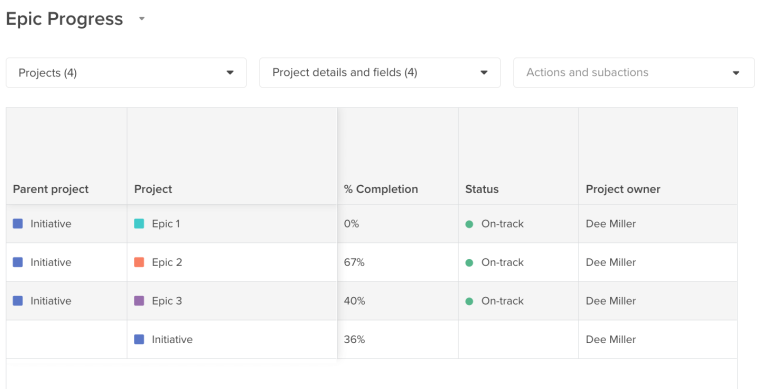This screenshot has height=389, width=767.
Task: Click the purple color square beside Epic 3
Action: point(139,301)
